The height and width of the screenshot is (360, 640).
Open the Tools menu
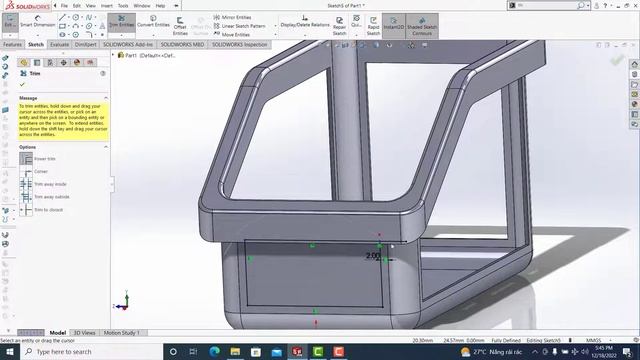point(123,6)
